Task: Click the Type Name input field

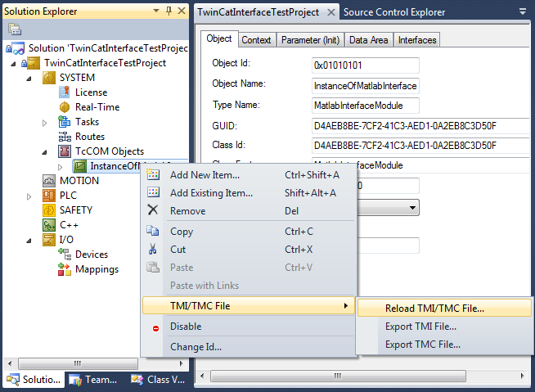Action: [x=366, y=106]
